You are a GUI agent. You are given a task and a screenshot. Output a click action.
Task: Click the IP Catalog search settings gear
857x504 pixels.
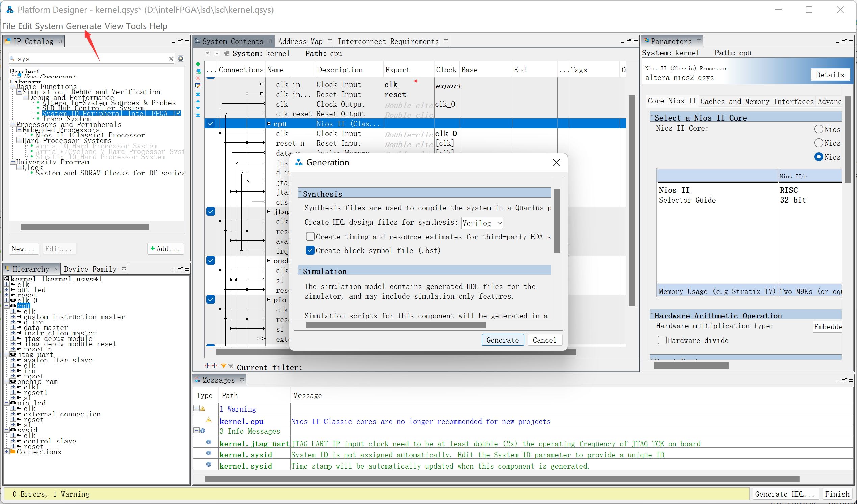(x=181, y=59)
